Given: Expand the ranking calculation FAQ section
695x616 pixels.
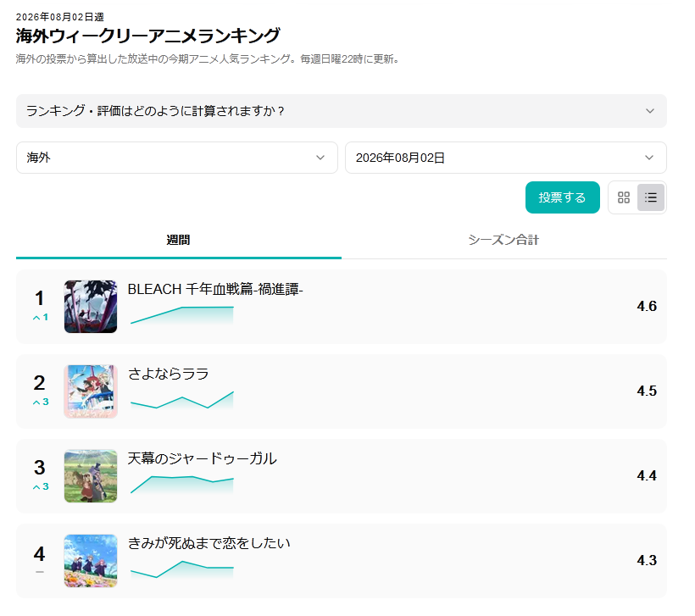Looking at the screenshot, I should point(342,111).
